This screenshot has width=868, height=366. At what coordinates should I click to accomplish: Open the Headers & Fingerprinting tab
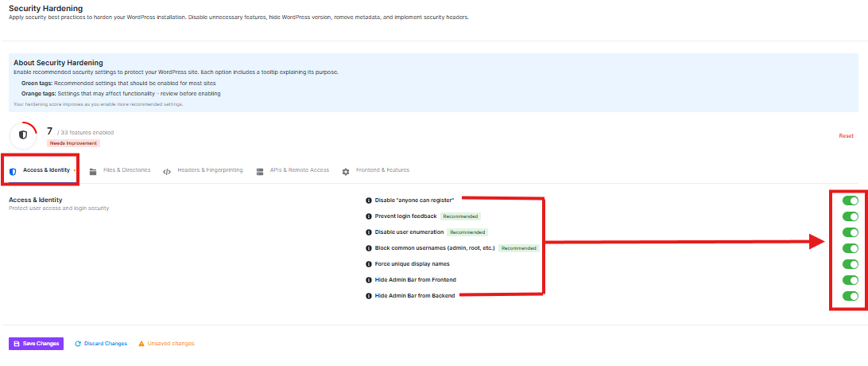click(203, 170)
